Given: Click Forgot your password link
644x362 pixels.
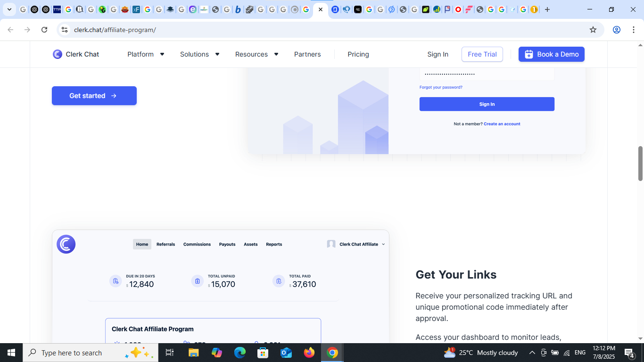Looking at the screenshot, I should coord(441,87).
